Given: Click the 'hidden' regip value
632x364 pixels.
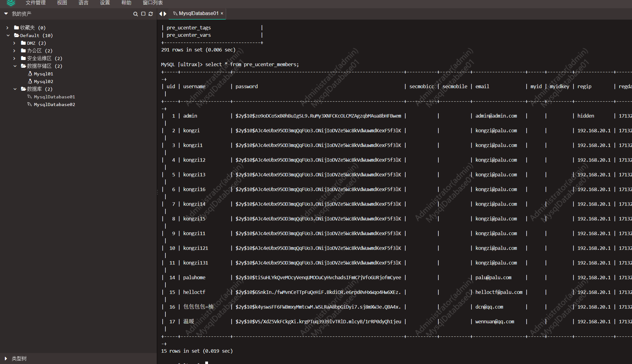Looking at the screenshot, I should 586,116.
